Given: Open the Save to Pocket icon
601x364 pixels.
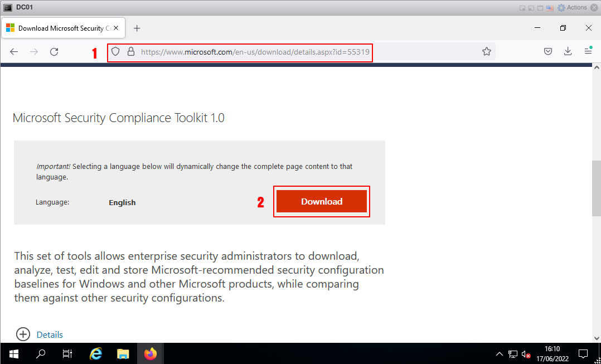Looking at the screenshot, I should point(548,52).
